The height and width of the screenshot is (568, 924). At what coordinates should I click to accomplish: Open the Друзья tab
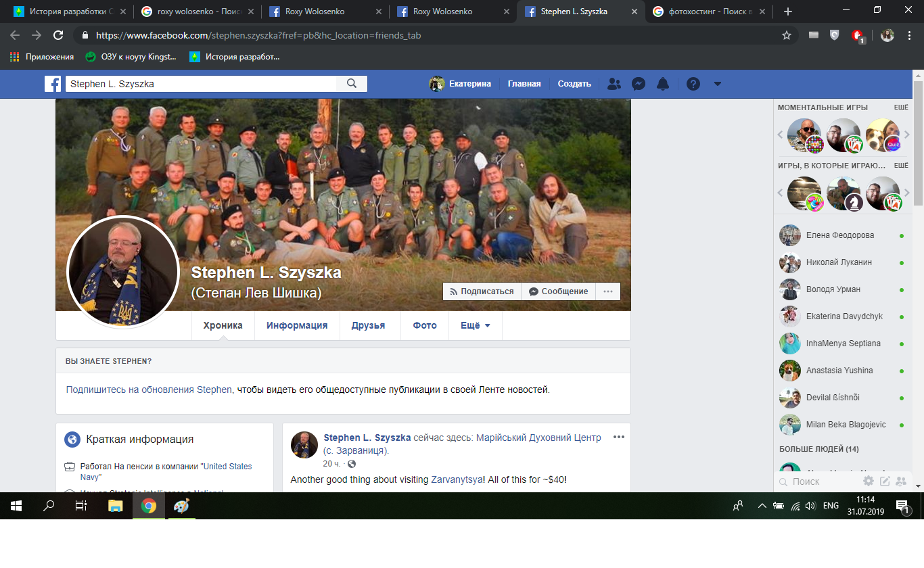click(x=368, y=325)
